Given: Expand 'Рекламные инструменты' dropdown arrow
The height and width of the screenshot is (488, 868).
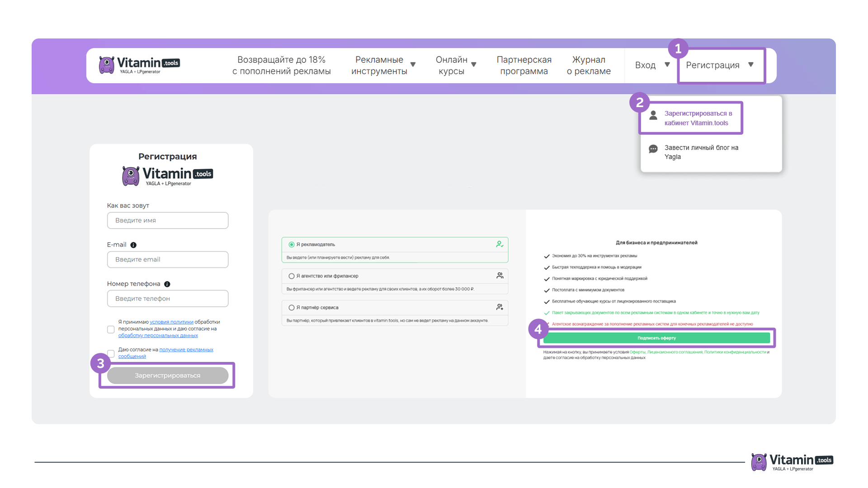Looking at the screenshot, I should 413,65.
